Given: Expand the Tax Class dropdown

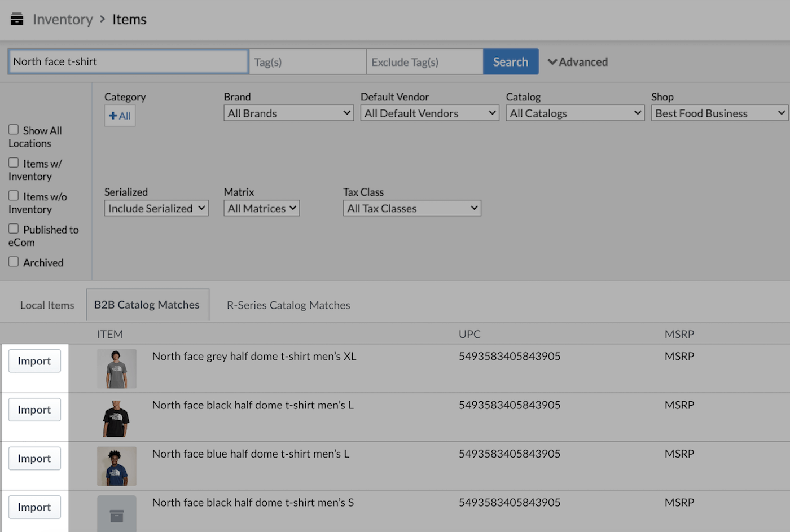Looking at the screenshot, I should click(411, 209).
